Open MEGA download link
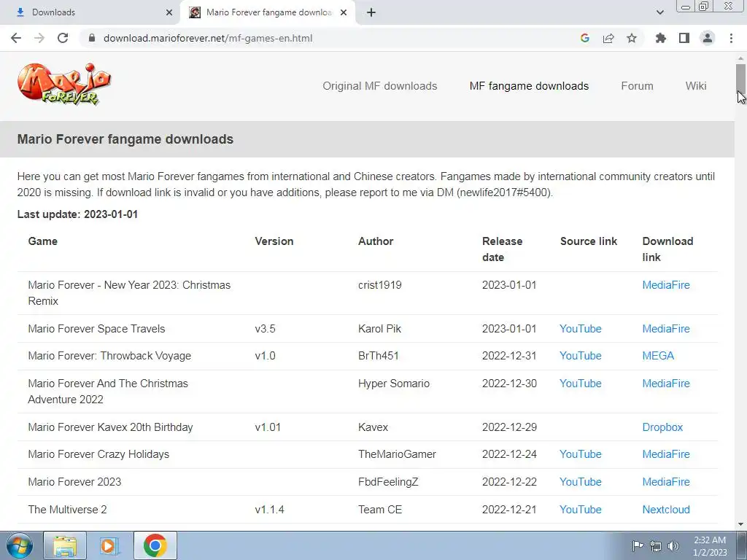Image resolution: width=747 pixels, height=560 pixels. [x=658, y=356]
